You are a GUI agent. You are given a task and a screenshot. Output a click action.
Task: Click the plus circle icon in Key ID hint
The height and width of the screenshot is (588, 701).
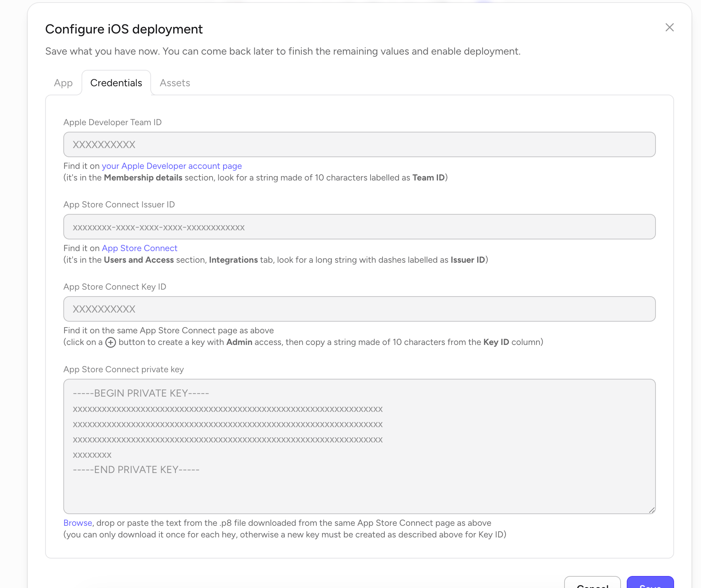111,342
